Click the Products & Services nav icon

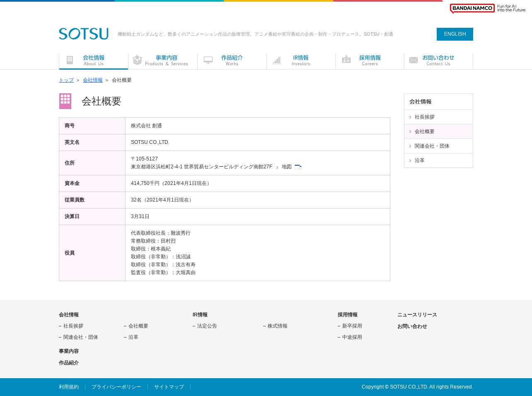[137, 60]
